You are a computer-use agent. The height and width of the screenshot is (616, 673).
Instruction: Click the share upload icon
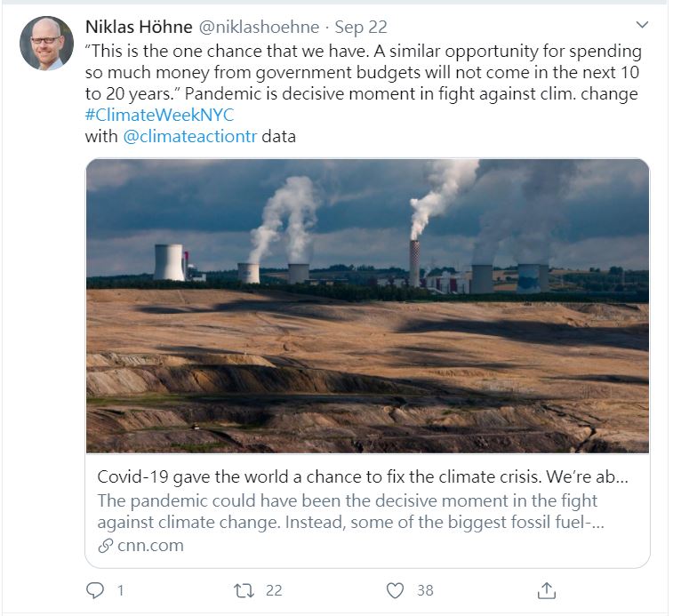pos(547,589)
